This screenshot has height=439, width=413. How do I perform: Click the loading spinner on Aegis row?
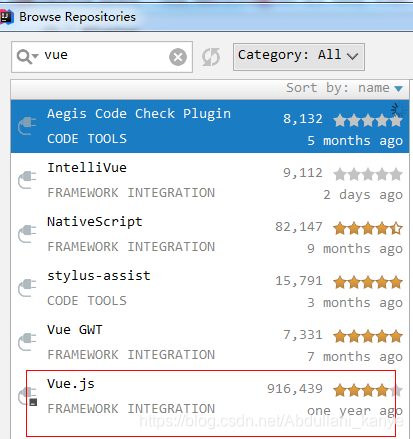pos(398,110)
